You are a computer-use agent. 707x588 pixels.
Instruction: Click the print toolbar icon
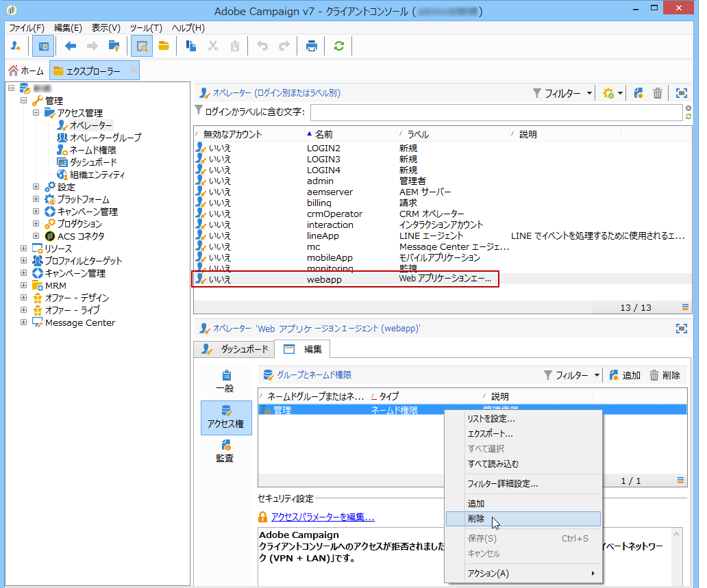pyautogui.click(x=312, y=46)
